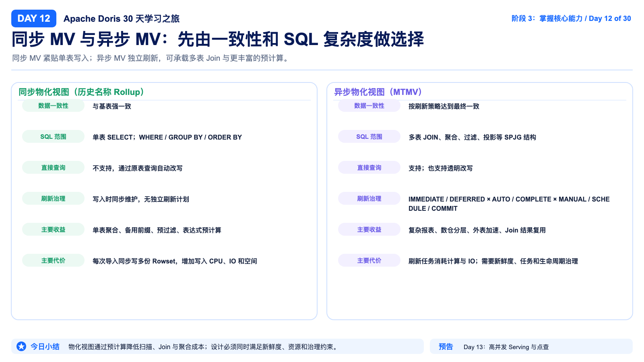Choose 主要收益 pill in the MTMV card
The image size is (644, 362).
369,230
